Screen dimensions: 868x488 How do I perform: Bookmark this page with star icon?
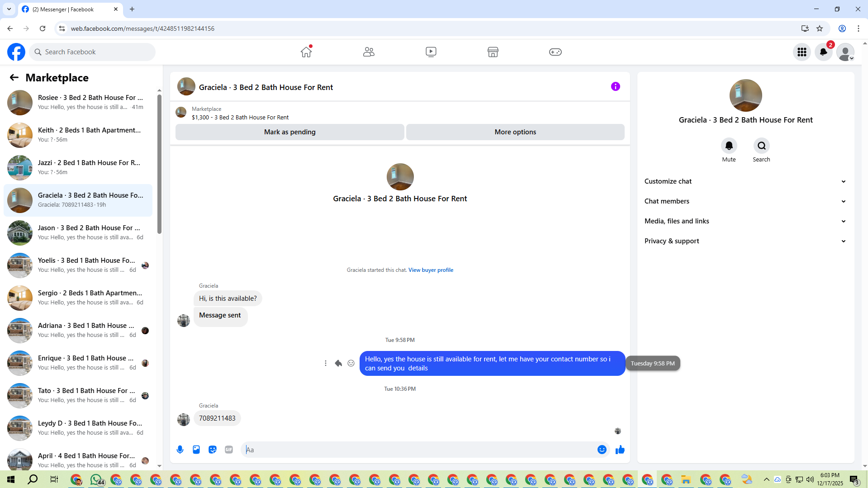pos(820,28)
